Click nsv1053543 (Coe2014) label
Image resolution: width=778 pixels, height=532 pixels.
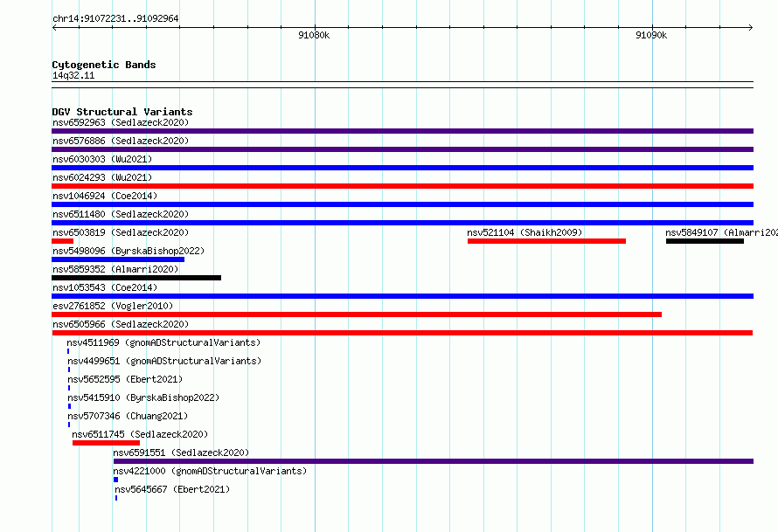(105, 287)
